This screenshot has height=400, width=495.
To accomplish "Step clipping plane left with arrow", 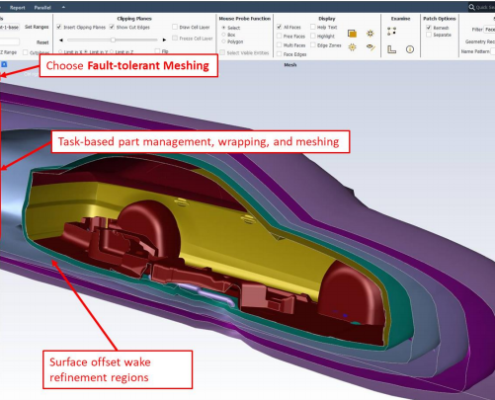I will pos(61,40).
